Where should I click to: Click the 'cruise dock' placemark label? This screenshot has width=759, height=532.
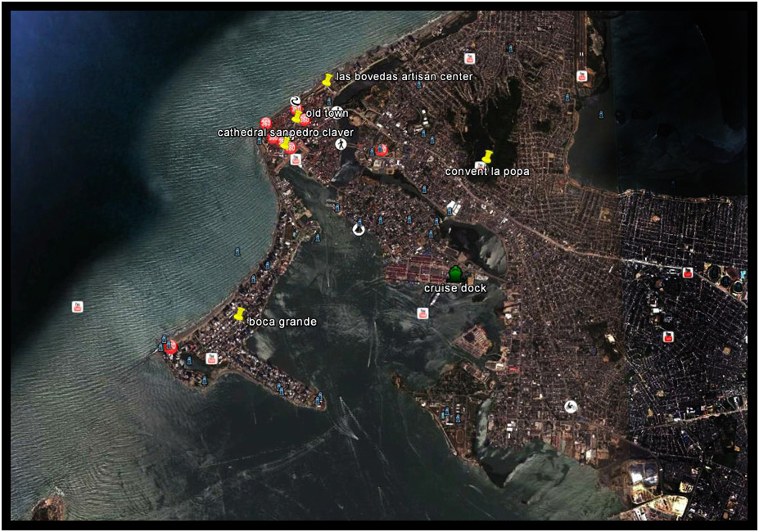pos(455,288)
